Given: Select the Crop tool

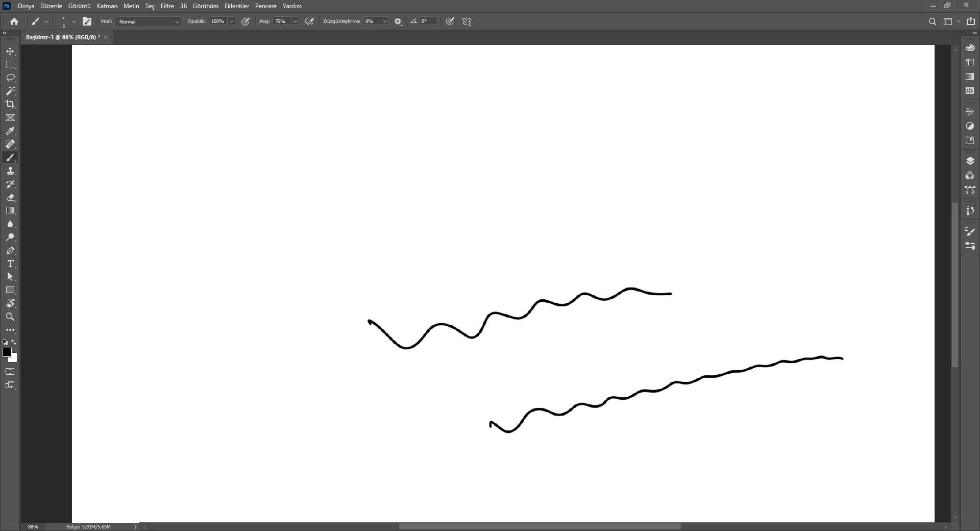Looking at the screenshot, I should [x=10, y=105].
